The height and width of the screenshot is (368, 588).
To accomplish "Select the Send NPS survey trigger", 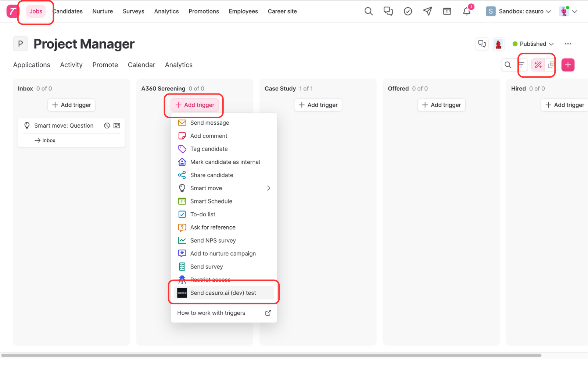I will click(x=224, y=240).
